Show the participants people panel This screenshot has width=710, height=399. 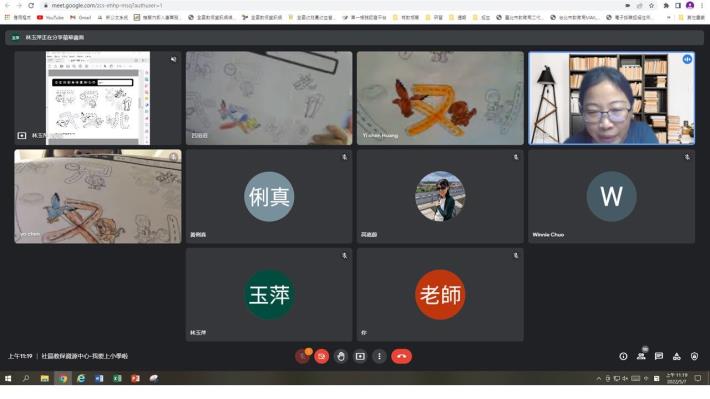pos(641,356)
